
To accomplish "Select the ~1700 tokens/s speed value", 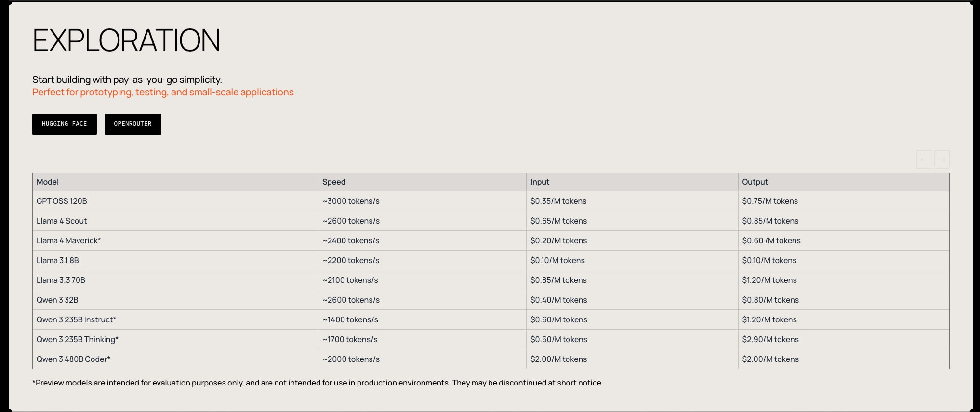I will tap(350, 340).
